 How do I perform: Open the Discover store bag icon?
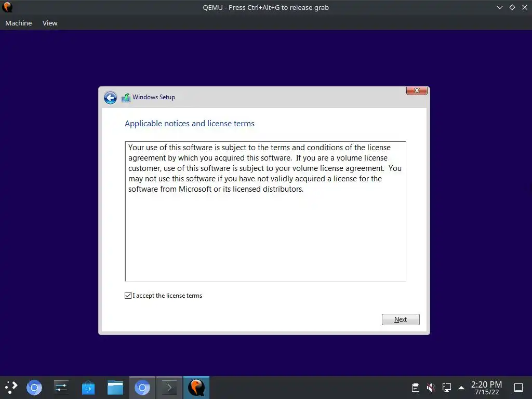[88, 388]
